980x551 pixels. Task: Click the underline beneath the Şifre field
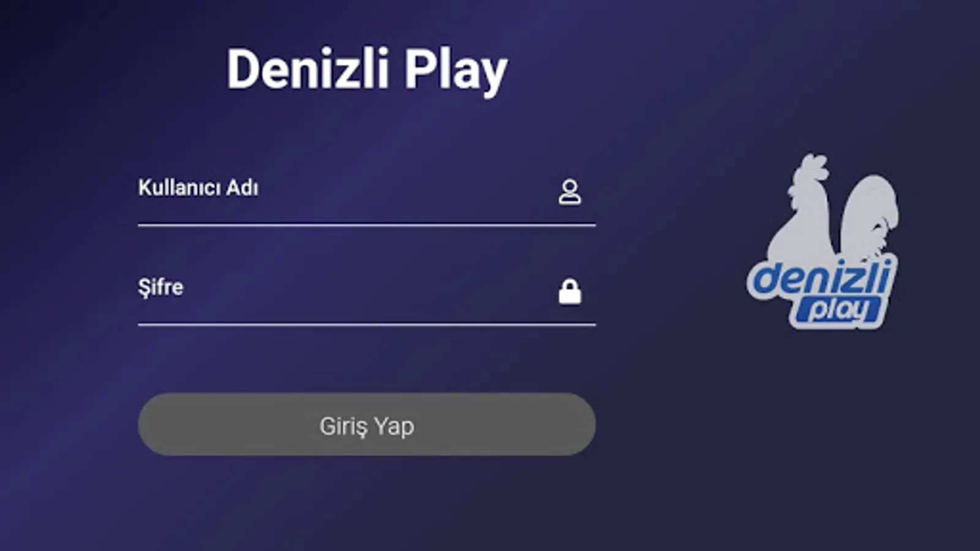coord(366,324)
